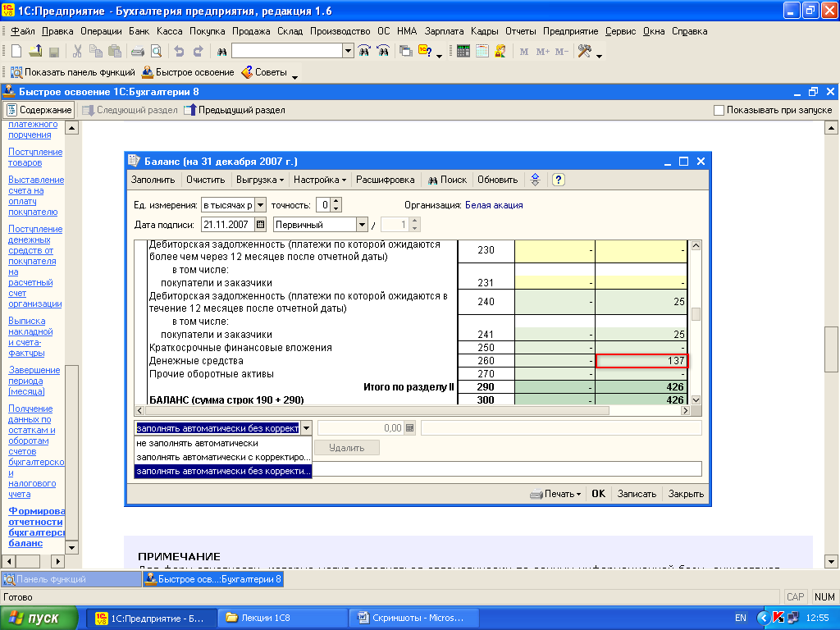Screen dimensions: 840x630
Task: Open the date picker calendar icon
Action: (x=260, y=225)
